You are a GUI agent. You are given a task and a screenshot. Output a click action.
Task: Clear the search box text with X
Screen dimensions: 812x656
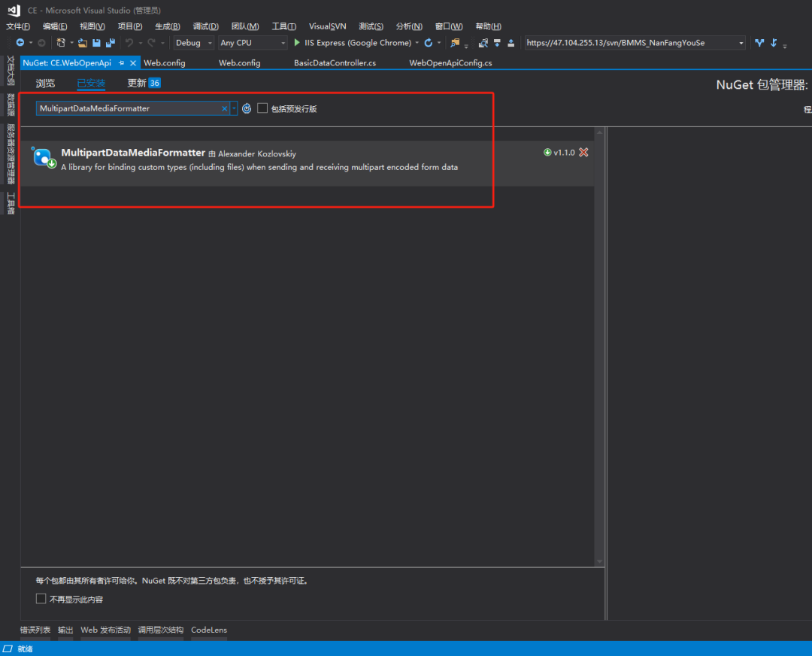tap(224, 108)
